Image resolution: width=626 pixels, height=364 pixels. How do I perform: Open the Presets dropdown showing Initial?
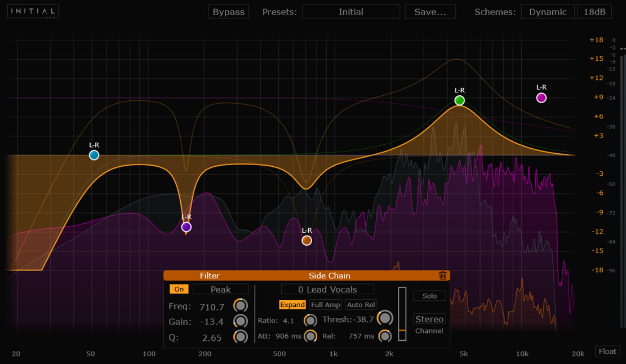(x=351, y=12)
